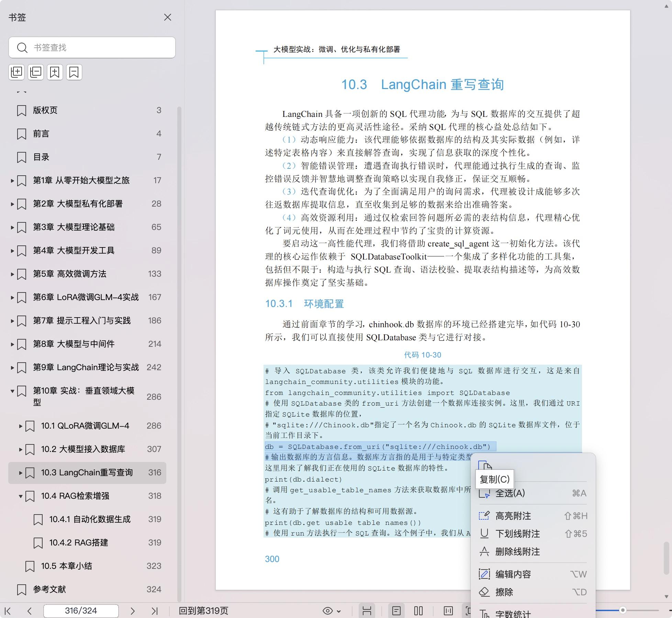
Task: Click actual size 1:1 icon
Action: 448,611
